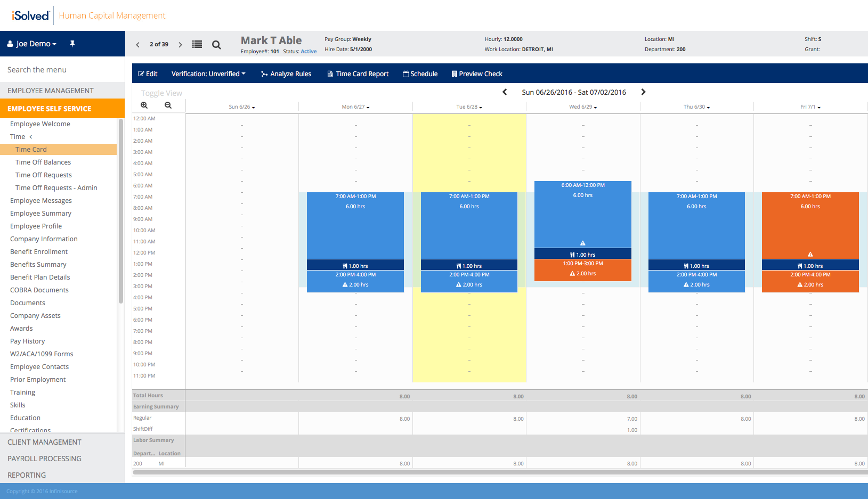Open the Sun 6/26 day dropdown
Viewport: 868px width, 499px height.
pyautogui.click(x=242, y=107)
